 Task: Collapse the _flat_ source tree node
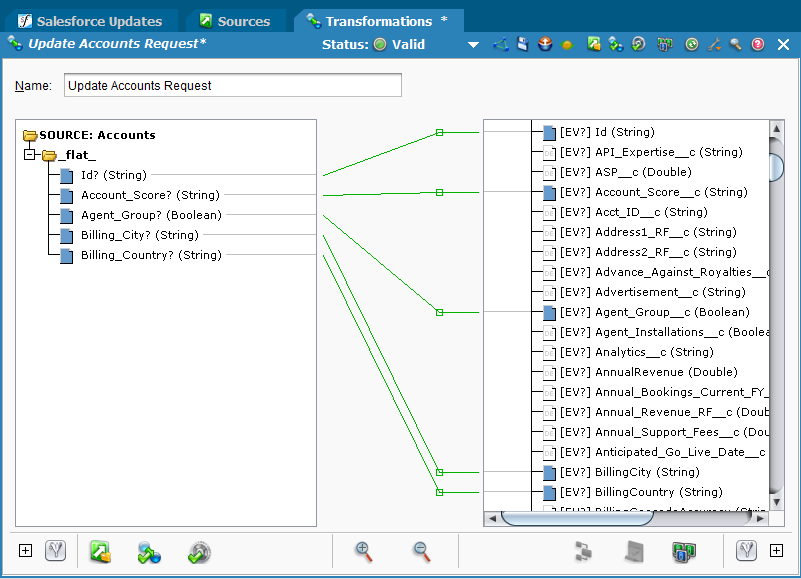coord(30,155)
